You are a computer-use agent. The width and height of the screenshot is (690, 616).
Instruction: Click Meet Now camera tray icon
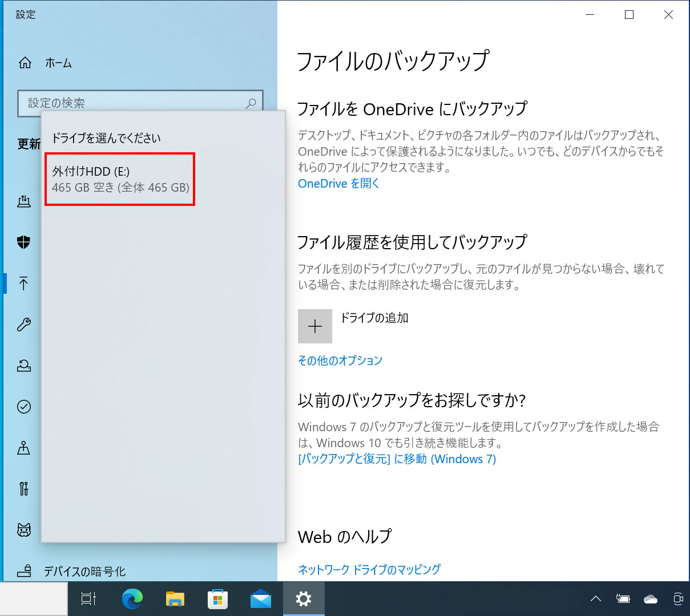click(678, 599)
